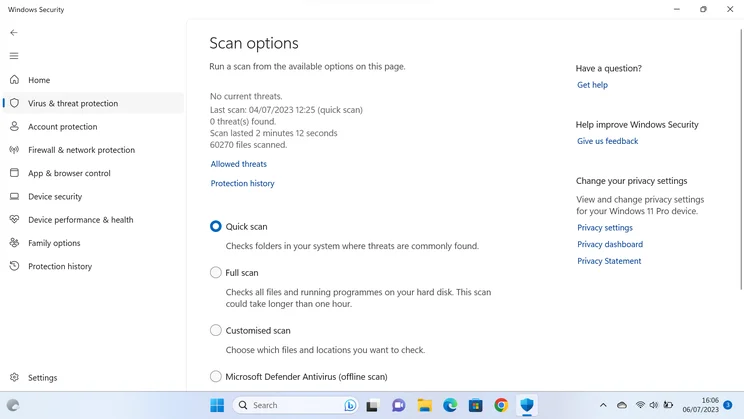The image size is (744, 419).
Task: Click the Settings gear icon in sidebar
Action: 14,377
